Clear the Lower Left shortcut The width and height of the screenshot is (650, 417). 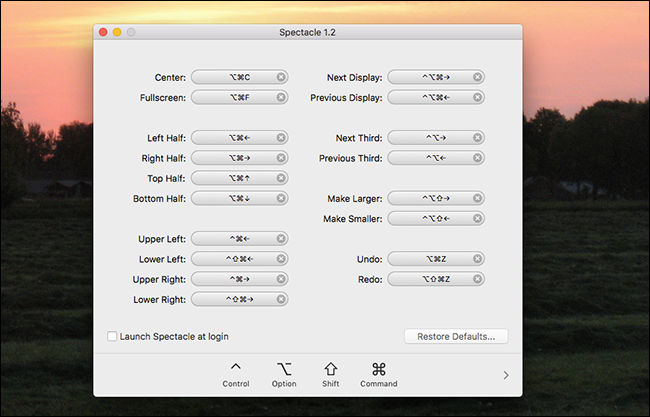pos(281,259)
